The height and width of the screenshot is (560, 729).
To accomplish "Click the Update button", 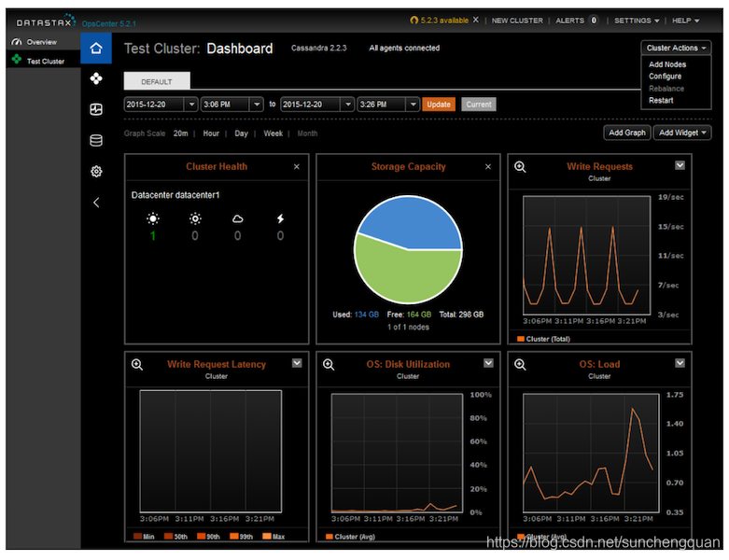I will coord(439,105).
